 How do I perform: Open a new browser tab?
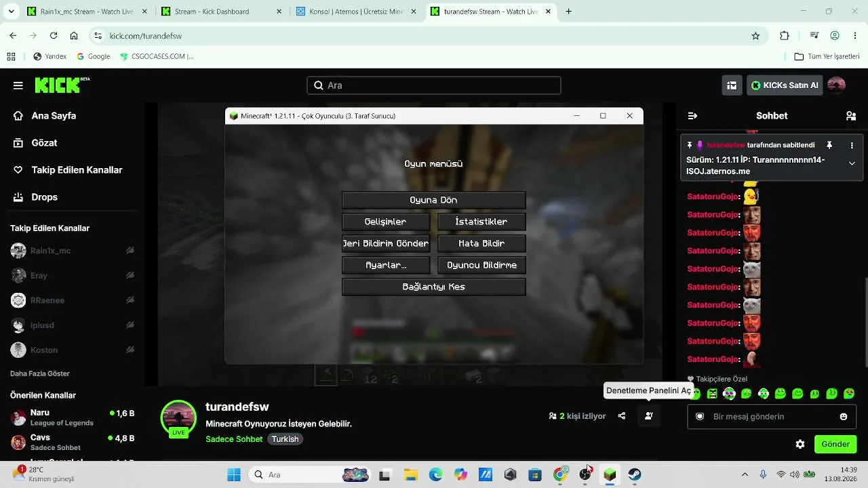[x=568, y=12]
